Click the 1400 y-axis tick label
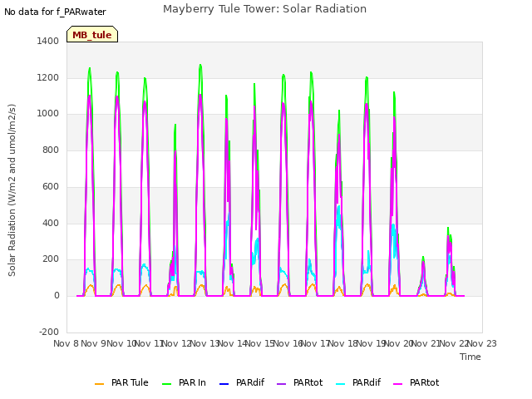This screenshot has width=532, height=399. click(x=48, y=42)
